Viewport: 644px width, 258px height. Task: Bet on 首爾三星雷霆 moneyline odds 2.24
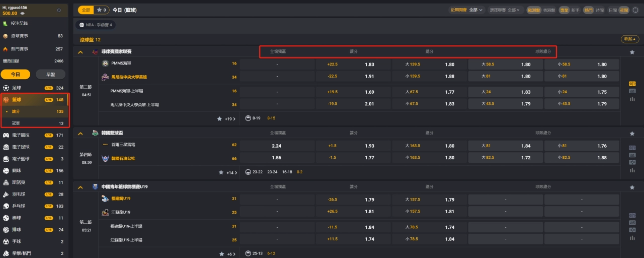pos(277,146)
